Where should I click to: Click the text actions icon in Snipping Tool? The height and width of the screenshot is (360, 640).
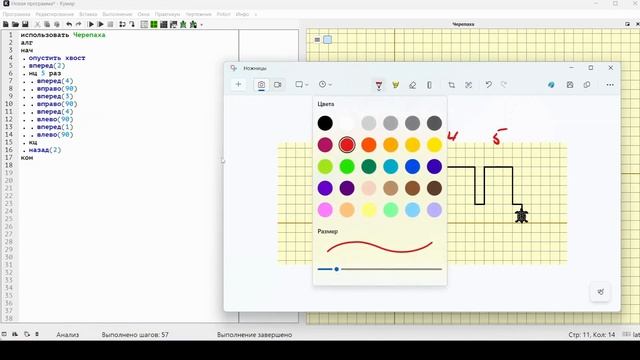(x=469, y=85)
